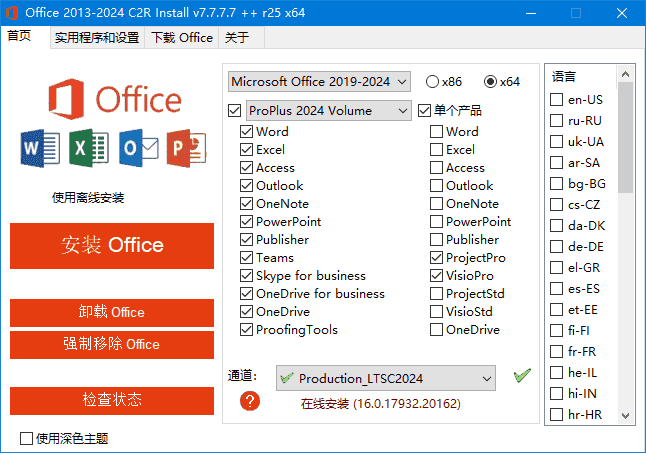
Task: Expand the ProPlus 2024 Volume edition dropdown
Action: pyautogui.click(x=328, y=110)
